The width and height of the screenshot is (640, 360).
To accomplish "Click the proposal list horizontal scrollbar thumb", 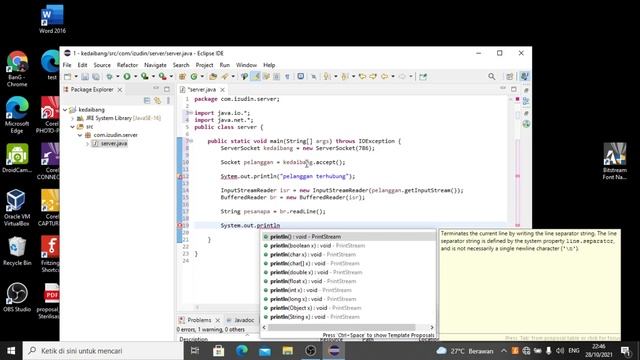I will pos(342,327).
